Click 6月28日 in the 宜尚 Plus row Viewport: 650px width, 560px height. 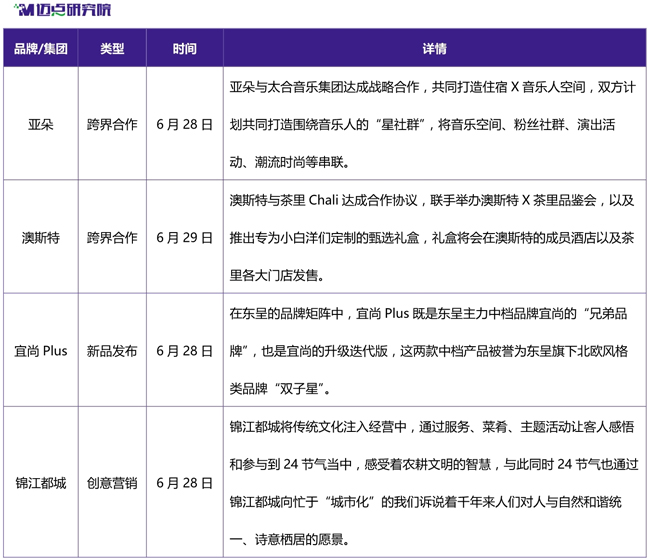click(x=184, y=351)
